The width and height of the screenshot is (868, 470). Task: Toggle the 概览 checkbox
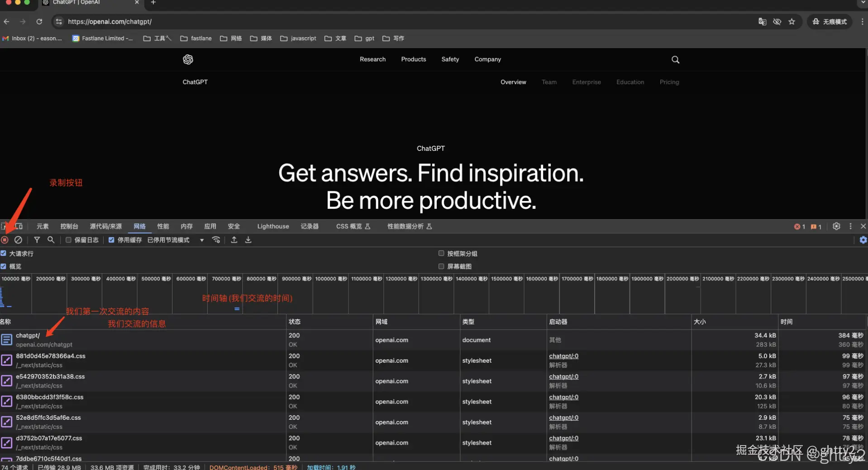3,266
